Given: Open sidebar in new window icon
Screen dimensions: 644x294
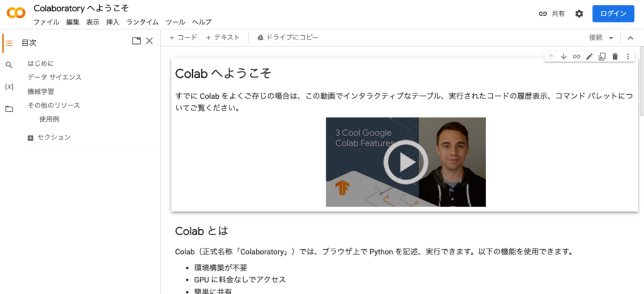Looking at the screenshot, I should tap(136, 41).
